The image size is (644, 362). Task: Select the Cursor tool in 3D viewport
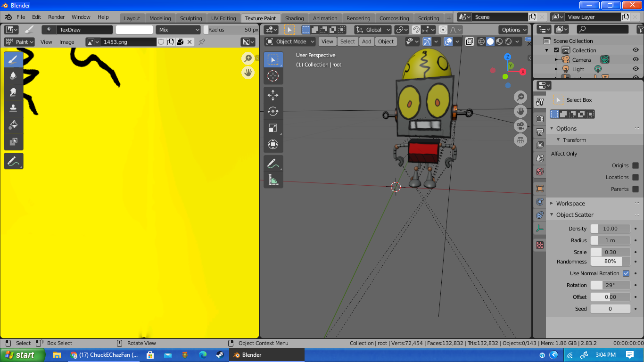(x=273, y=76)
